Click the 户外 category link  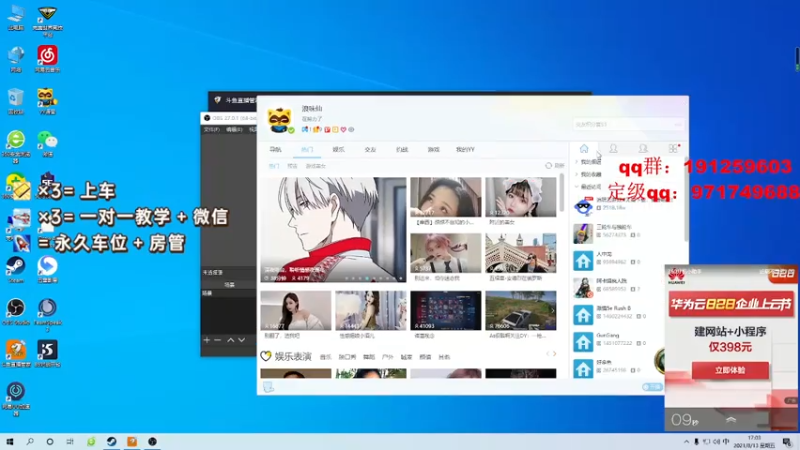click(388, 357)
